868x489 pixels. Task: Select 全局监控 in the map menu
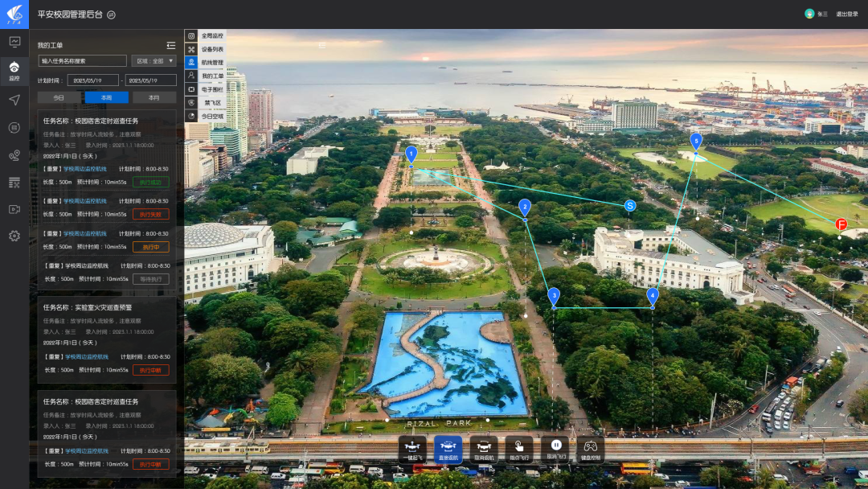[x=212, y=36]
